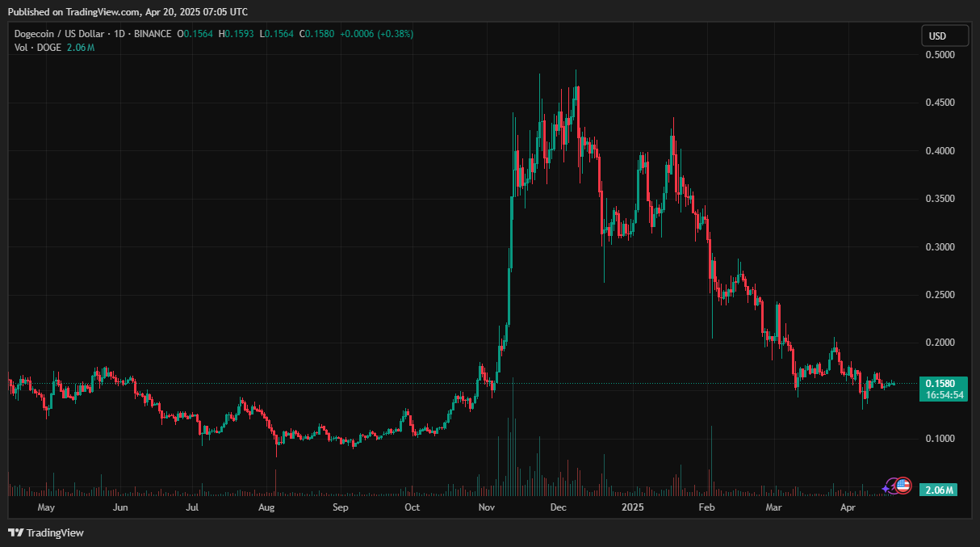Click the 2.06M volume tag on price axis

click(x=939, y=490)
